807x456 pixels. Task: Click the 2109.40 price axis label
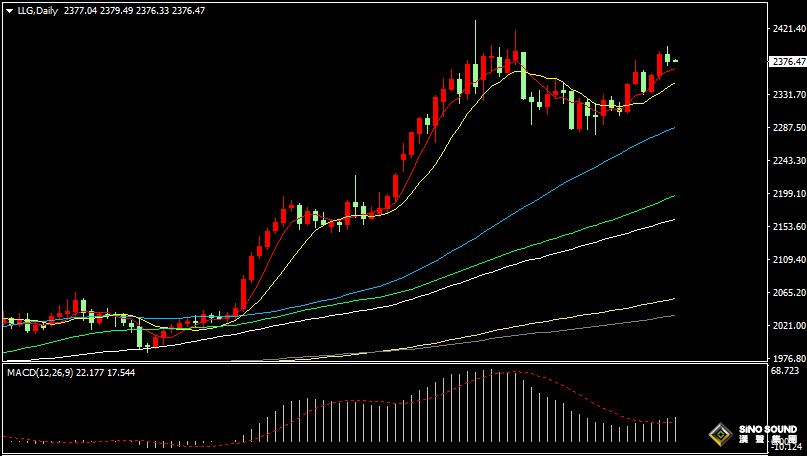click(787, 260)
